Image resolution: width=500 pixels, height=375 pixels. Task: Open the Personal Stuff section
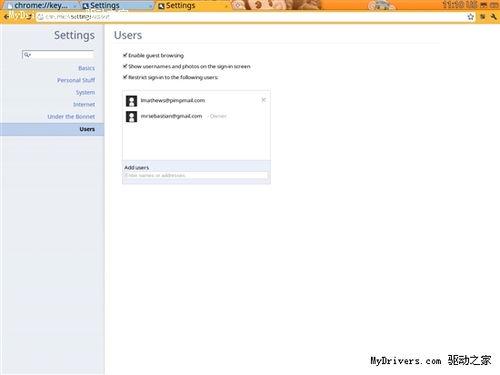(76, 80)
